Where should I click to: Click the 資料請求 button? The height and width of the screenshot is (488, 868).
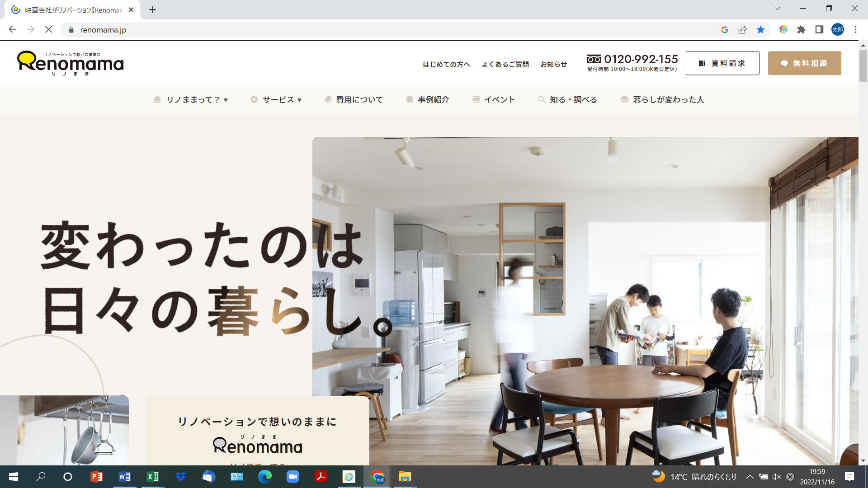point(722,63)
